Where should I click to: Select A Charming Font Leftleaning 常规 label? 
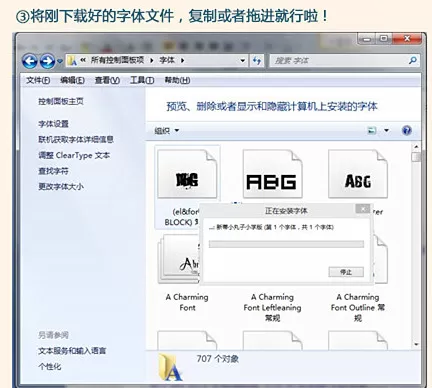[x=272, y=307]
